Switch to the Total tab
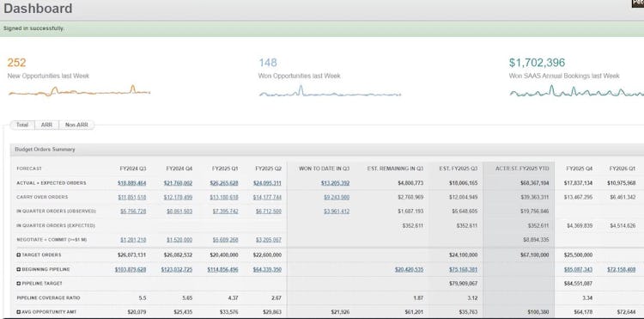 click(x=22, y=125)
